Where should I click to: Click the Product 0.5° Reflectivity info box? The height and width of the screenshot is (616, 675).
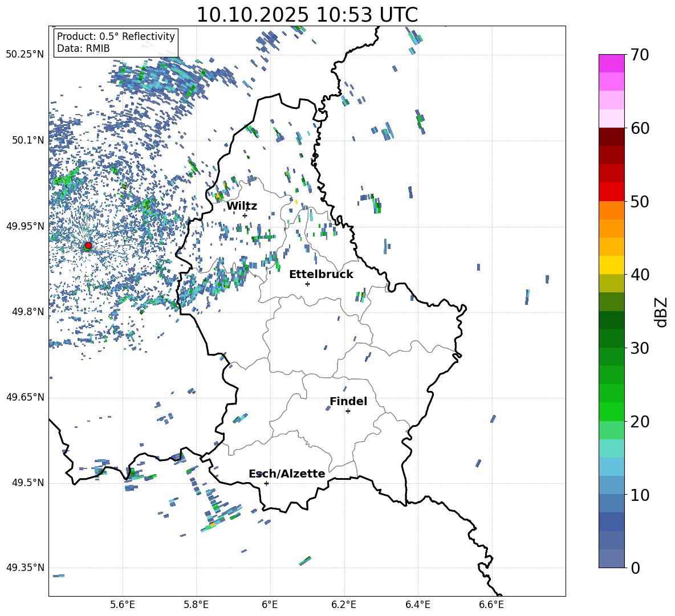coord(116,43)
